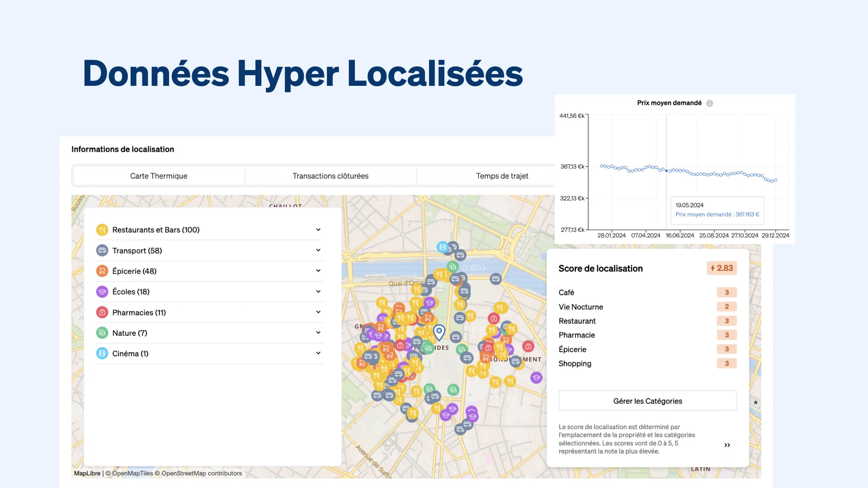Click the highlighted 19.05.2024 chart data point
The width and height of the screenshot is (868, 488).
pyautogui.click(x=666, y=171)
